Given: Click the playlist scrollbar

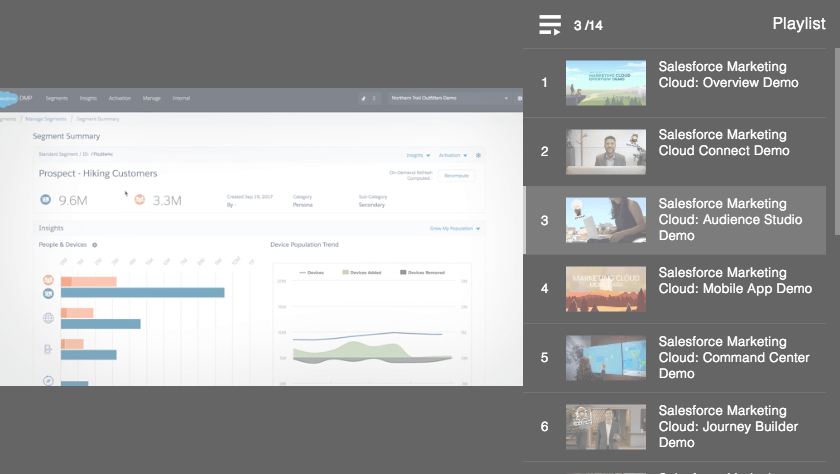Looking at the screenshot, I should pyautogui.click(x=837, y=141).
